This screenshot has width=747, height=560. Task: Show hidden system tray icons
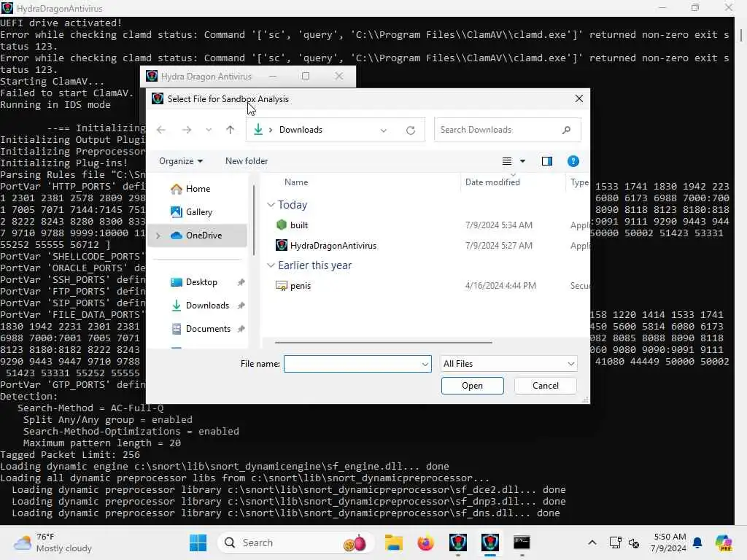pyautogui.click(x=592, y=542)
